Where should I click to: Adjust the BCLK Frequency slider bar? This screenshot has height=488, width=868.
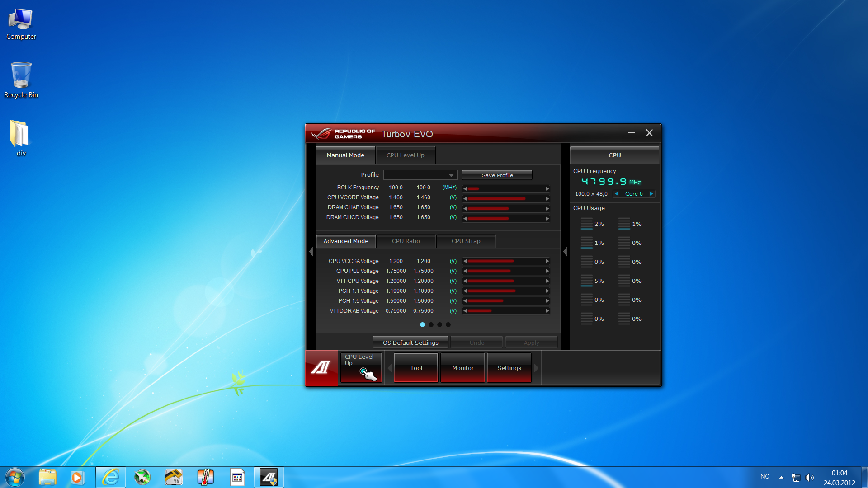[506, 188]
